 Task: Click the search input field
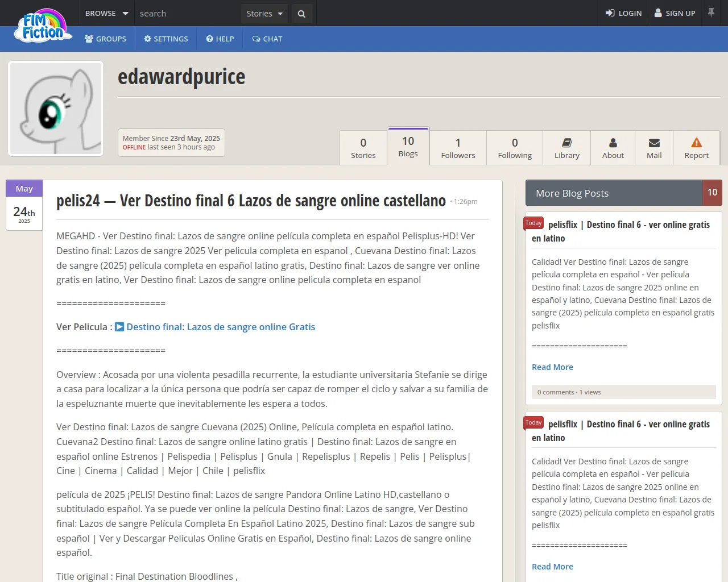coord(188,13)
